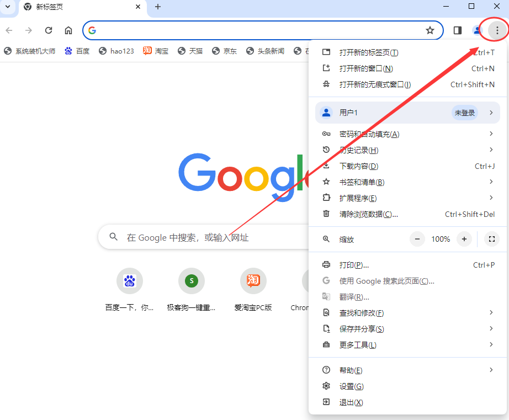Click the exit icon beside 退出
This screenshot has width=509, height=420.
click(x=326, y=402)
